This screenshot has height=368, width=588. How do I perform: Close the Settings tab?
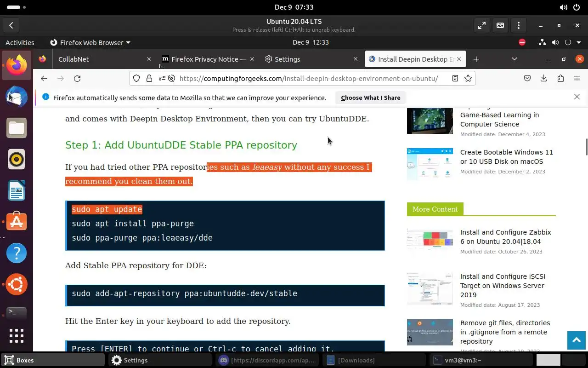pyautogui.click(x=355, y=59)
